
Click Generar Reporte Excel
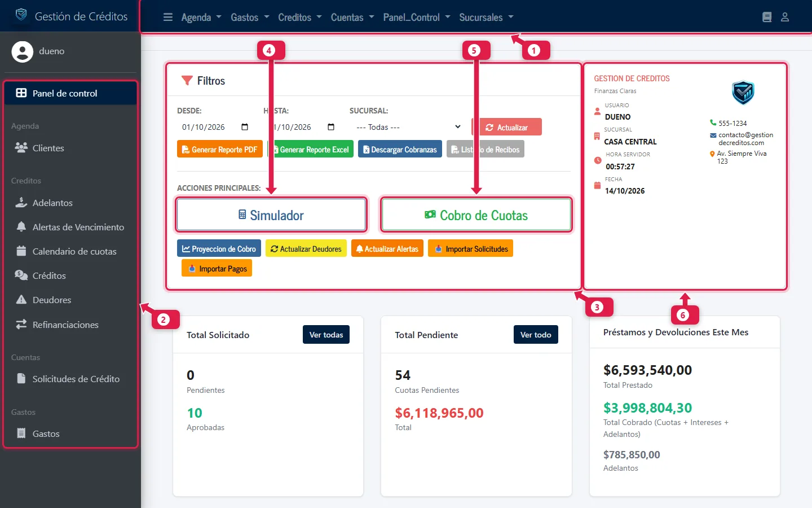[310, 149]
